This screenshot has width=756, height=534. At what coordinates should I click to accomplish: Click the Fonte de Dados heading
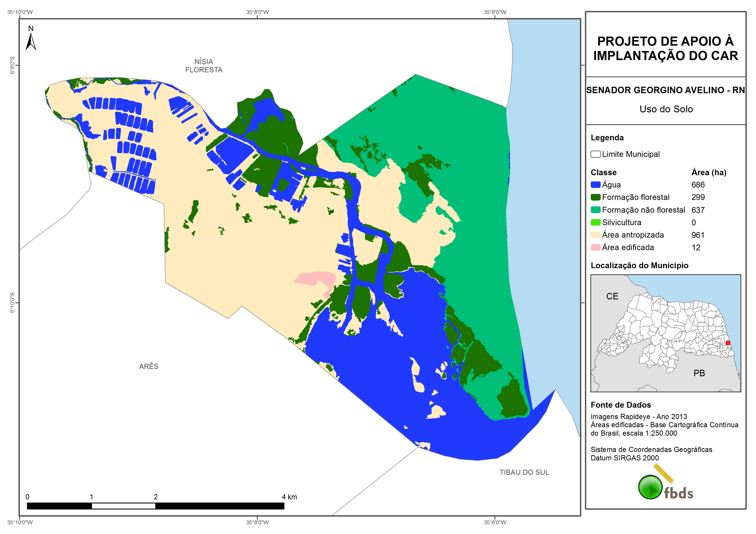pos(621,405)
